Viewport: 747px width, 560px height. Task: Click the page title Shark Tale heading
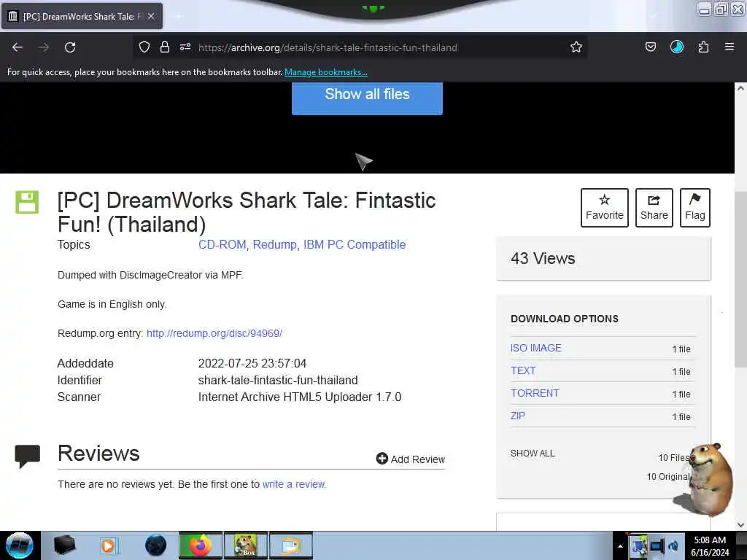pyautogui.click(x=247, y=212)
